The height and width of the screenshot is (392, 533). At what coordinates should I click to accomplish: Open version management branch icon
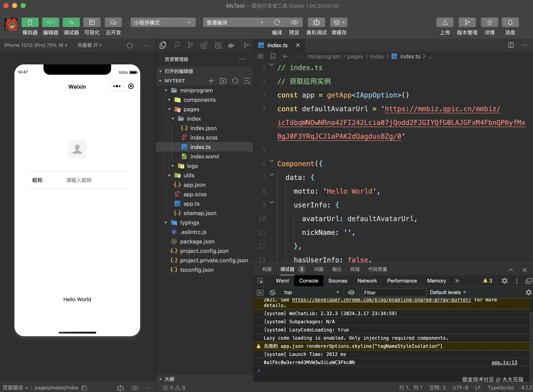pos(467,23)
